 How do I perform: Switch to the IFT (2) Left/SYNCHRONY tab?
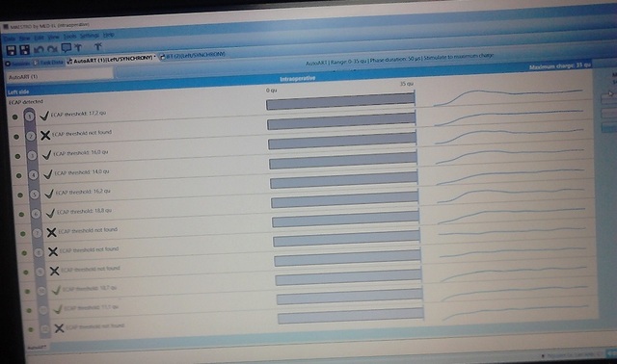coord(193,55)
